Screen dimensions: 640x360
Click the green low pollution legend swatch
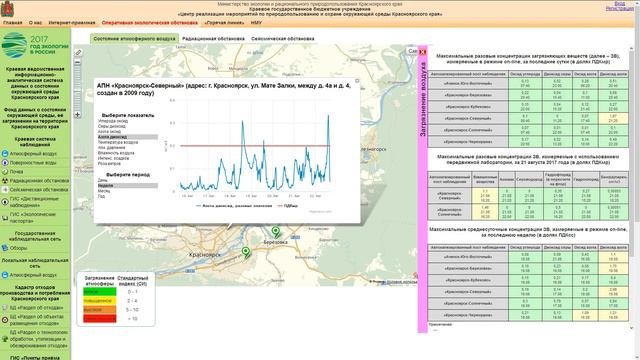point(100,292)
